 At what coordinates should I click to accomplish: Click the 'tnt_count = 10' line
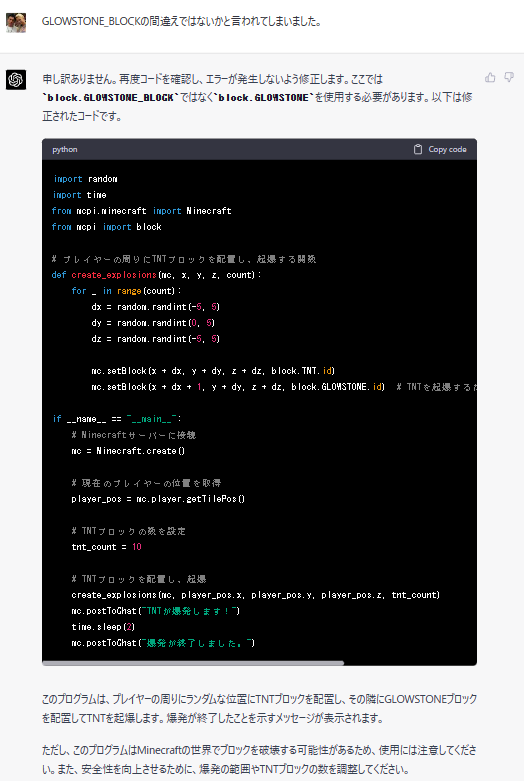107,547
